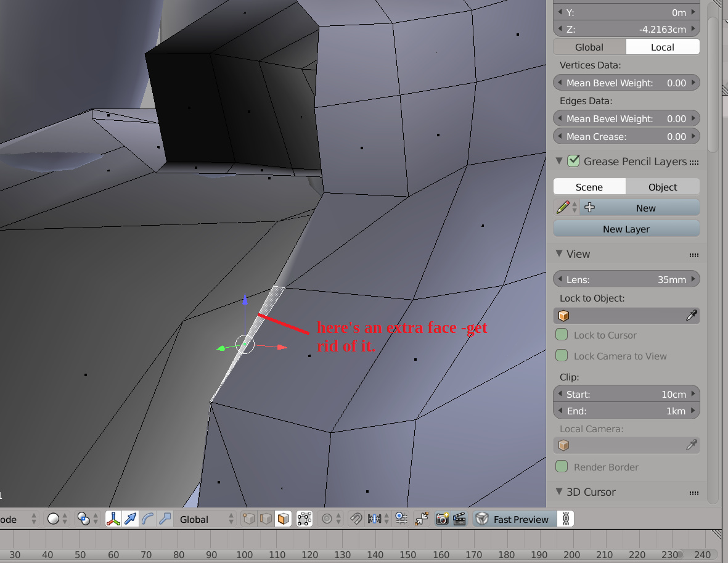Click timeline frame 200 marker

tap(571, 554)
